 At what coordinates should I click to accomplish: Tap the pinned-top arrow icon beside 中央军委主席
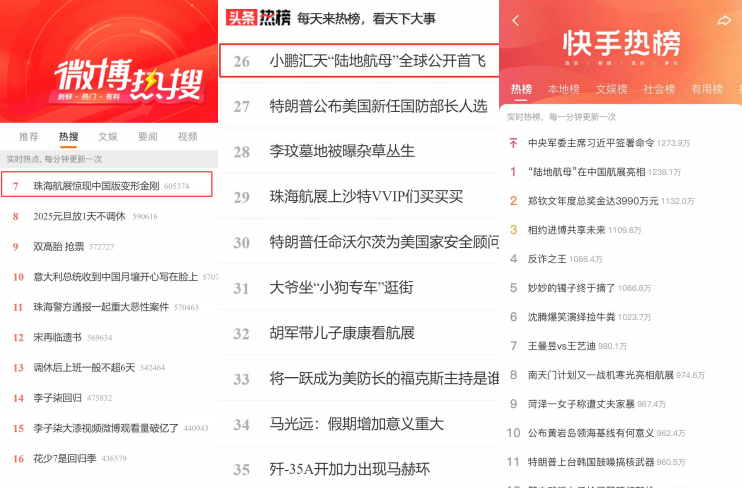click(x=513, y=143)
